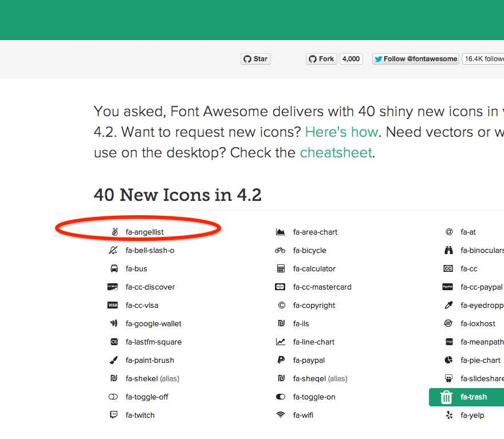504x439 pixels.
Task: Open the 4,000 fork count
Action: coord(351,59)
